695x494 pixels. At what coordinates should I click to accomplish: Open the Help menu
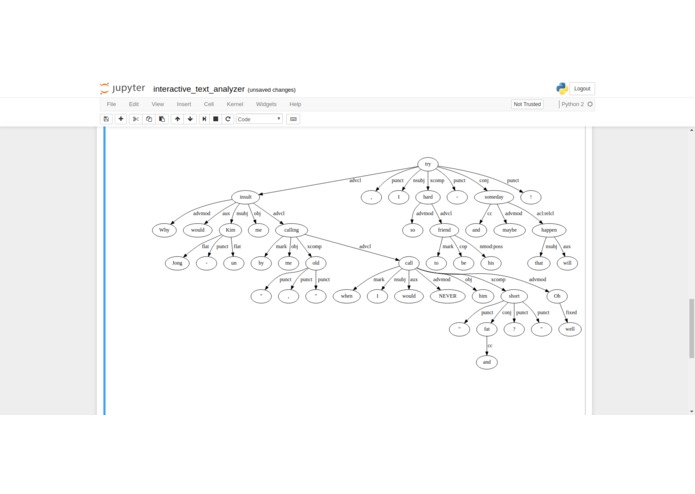[295, 104]
